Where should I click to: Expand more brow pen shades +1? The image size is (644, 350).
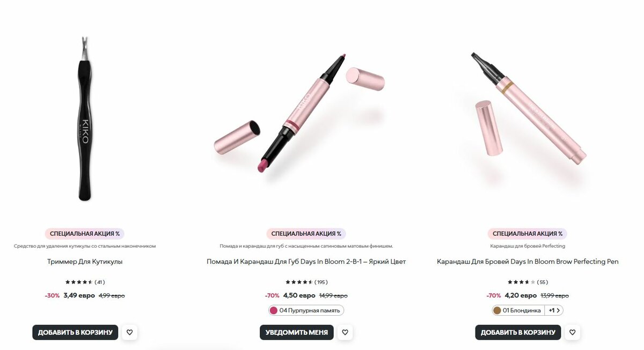click(554, 310)
